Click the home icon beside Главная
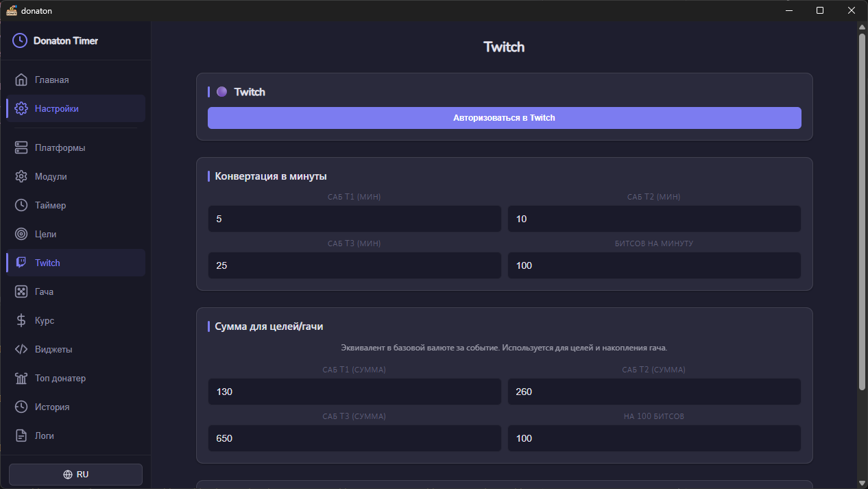This screenshot has height=489, width=868. tap(21, 80)
